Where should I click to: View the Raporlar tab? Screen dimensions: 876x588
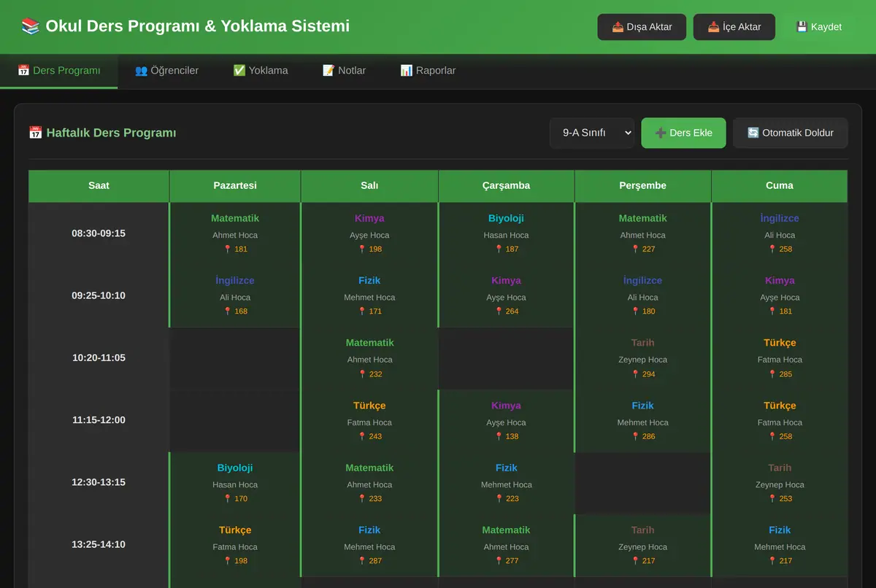click(428, 71)
